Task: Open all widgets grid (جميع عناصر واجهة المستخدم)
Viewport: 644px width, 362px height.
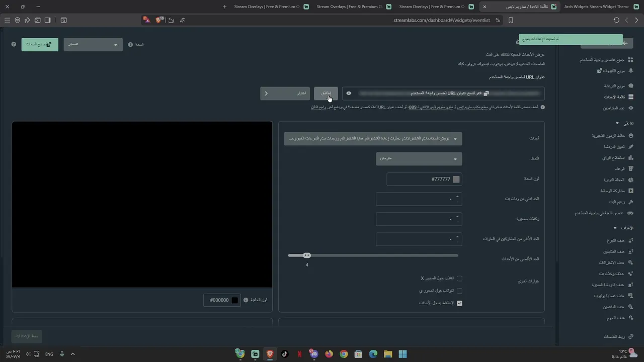Action: [606, 60]
